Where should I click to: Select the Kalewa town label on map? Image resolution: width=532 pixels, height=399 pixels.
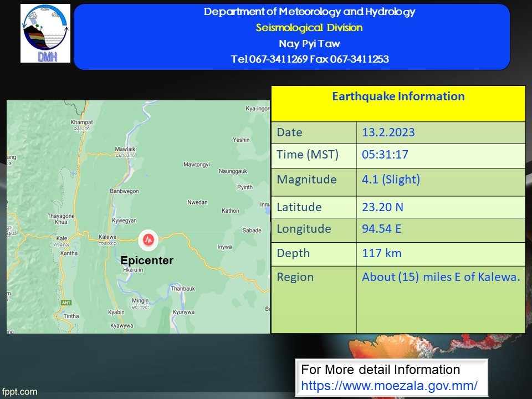point(108,237)
